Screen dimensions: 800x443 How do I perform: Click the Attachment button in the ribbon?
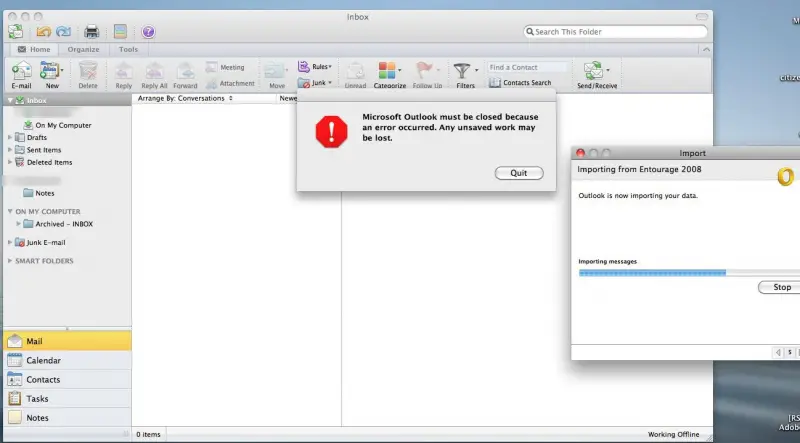pos(230,83)
